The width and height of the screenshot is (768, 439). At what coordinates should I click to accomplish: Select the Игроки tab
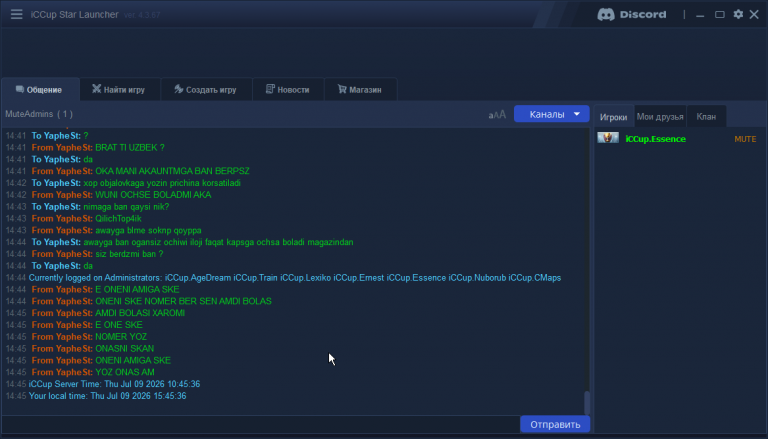[614, 117]
